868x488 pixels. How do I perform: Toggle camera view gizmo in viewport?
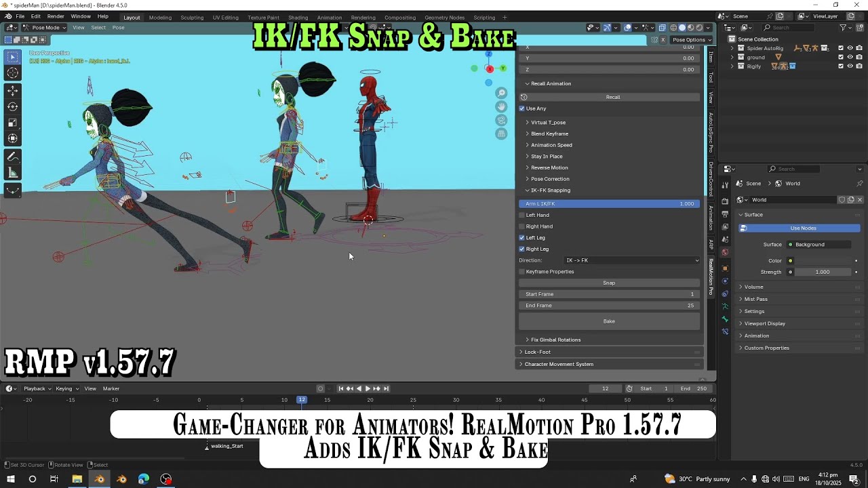tap(501, 120)
